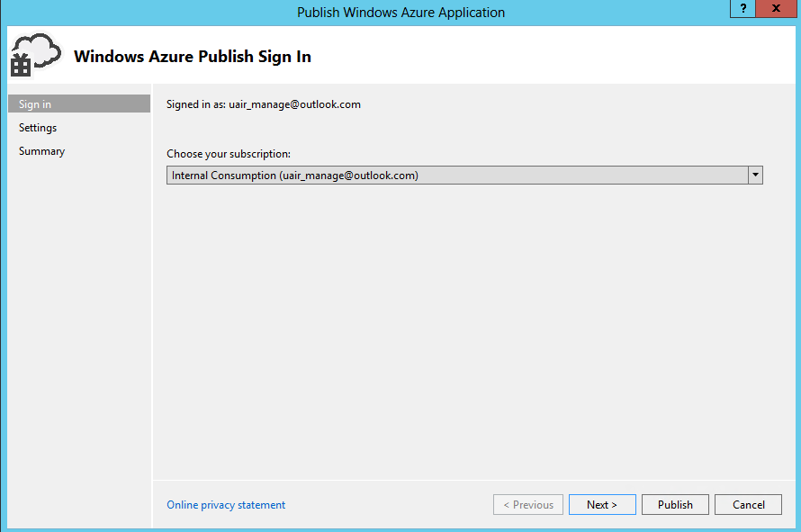Click the 'Choose your subscription' label
The height and width of the screenshot is (532, 801).
[x=229, y=154]
